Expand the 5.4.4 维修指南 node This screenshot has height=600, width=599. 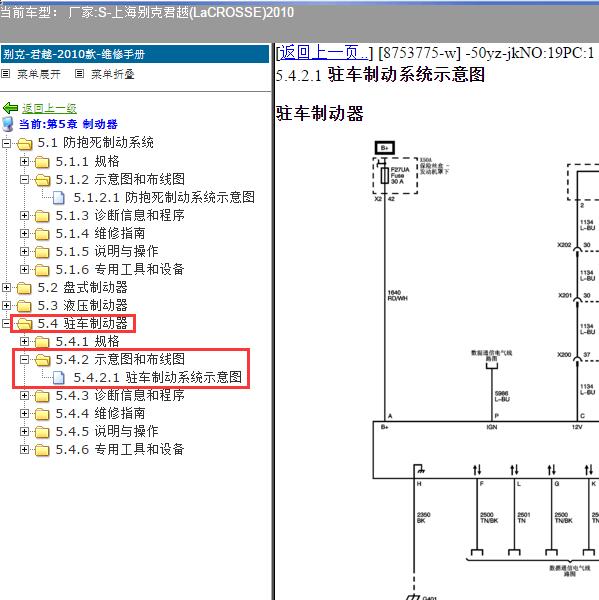(x=24, y=413)
